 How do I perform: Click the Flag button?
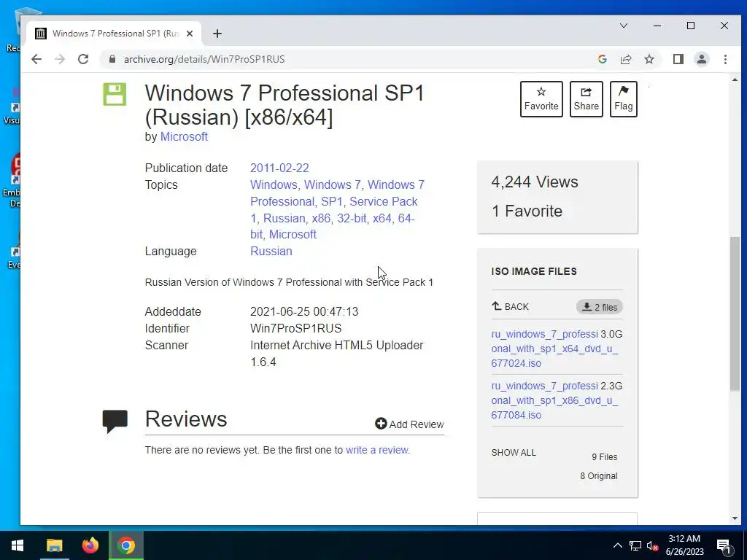(623, 99)
